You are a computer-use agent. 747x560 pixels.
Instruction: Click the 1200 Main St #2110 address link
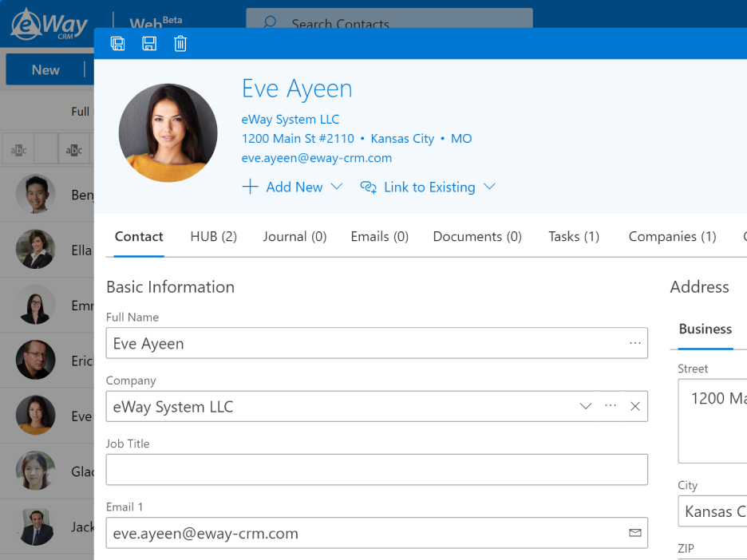[298, 139]
